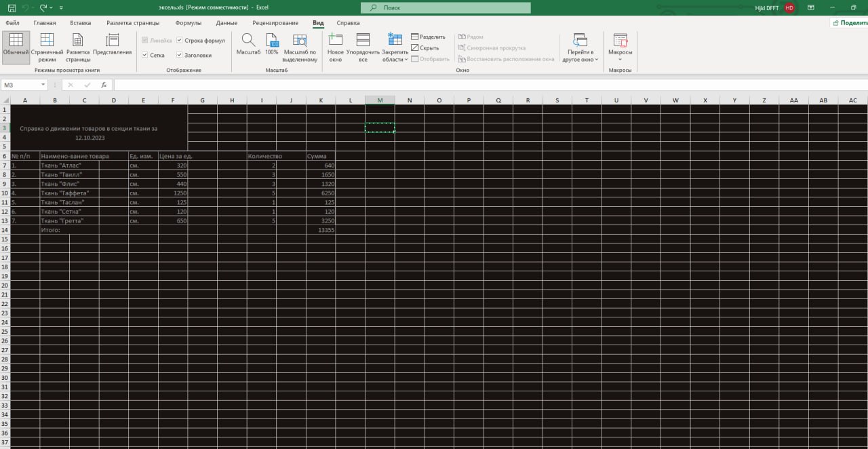Click Разделить window split

[428, 37]
